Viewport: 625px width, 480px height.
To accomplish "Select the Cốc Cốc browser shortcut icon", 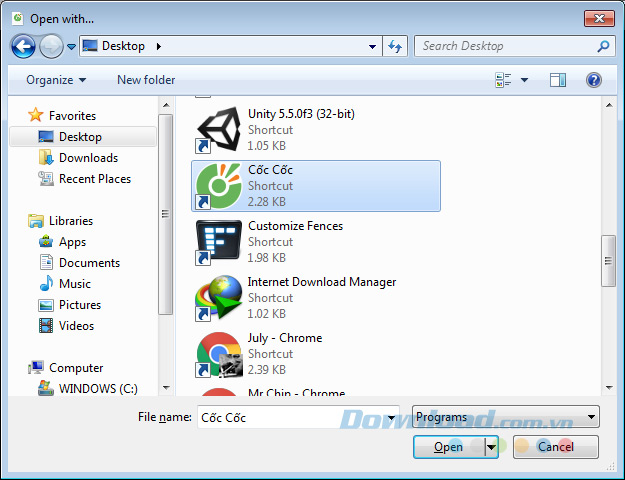I will point(219,186).
